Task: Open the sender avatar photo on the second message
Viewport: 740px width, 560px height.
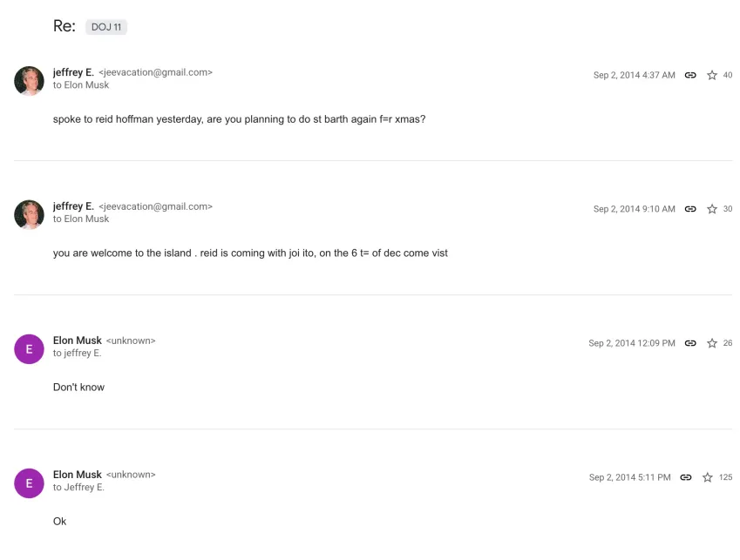Action: click(x=29, y=214)
